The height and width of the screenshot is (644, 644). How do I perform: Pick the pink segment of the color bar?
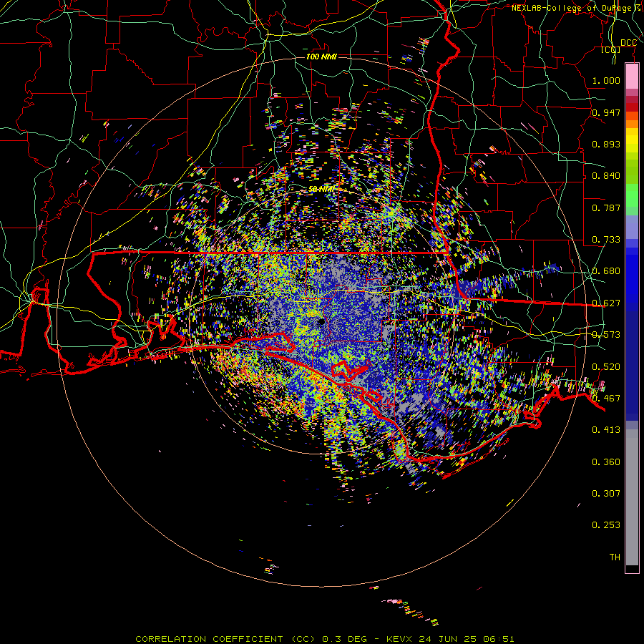632,77
